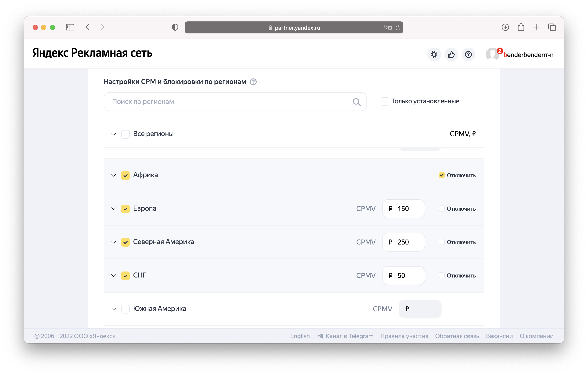This screenshot has height=375, width=588.
Task: Switch the site language to English
Action: (300, 336)
